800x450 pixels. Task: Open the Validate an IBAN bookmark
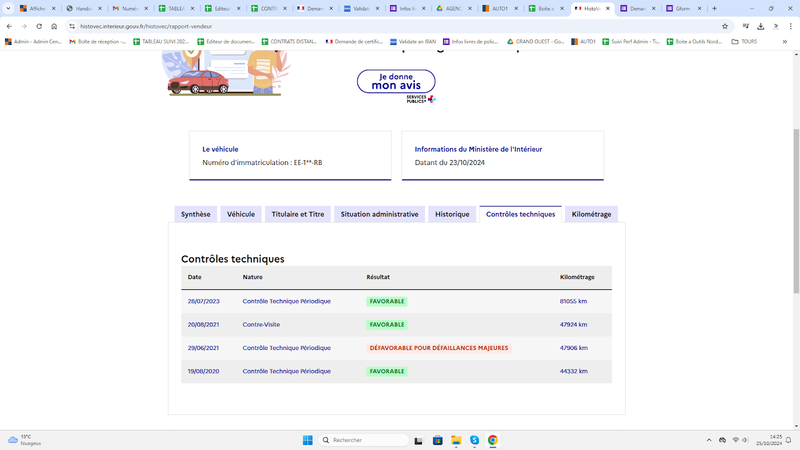coord(413,41)
